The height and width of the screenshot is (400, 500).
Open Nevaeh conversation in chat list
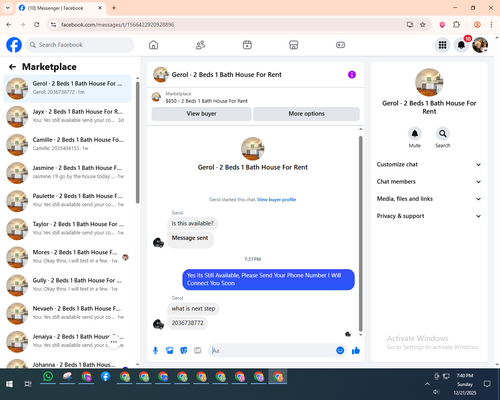[68, 314]
